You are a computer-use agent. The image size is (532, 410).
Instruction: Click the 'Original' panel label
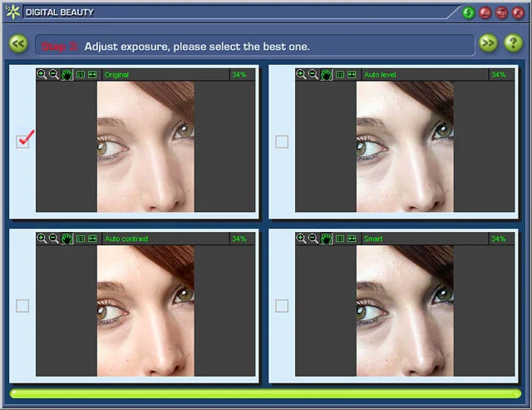pos(116,75)
